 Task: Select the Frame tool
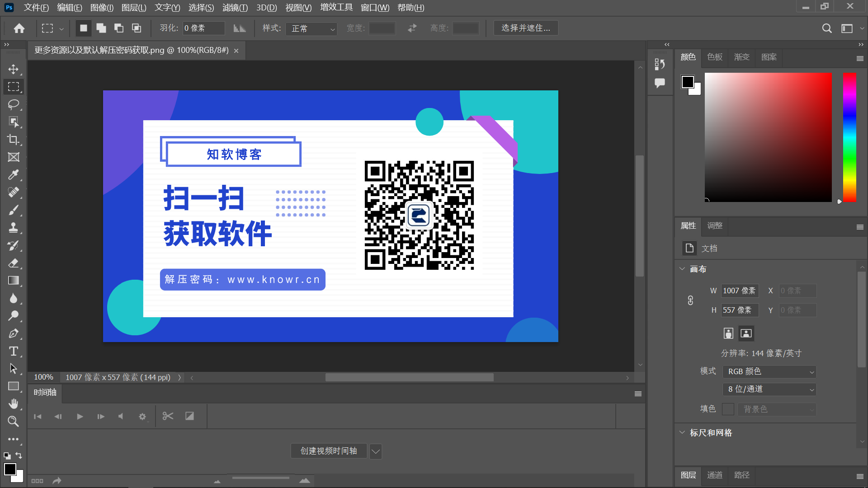point(14,157)
